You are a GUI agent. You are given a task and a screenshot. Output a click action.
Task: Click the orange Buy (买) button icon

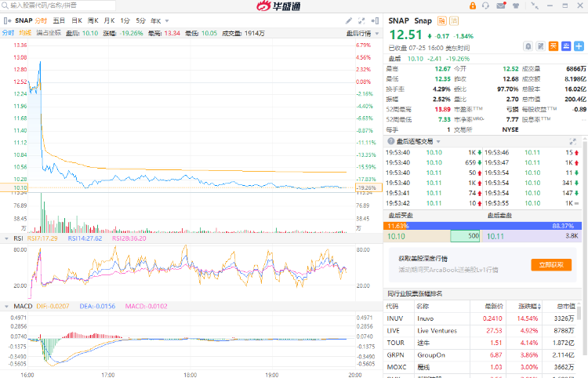(x=554, y=46)
